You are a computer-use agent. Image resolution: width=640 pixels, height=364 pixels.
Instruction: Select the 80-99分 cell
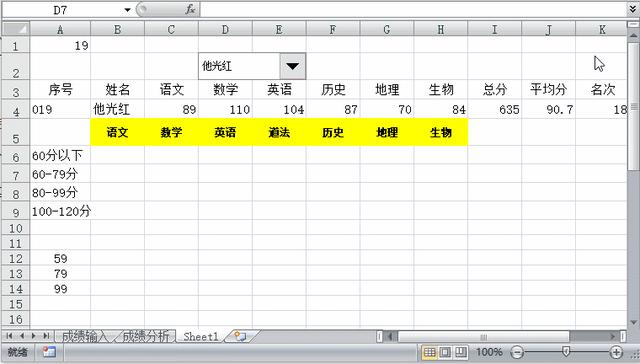[x=60, y=193]
